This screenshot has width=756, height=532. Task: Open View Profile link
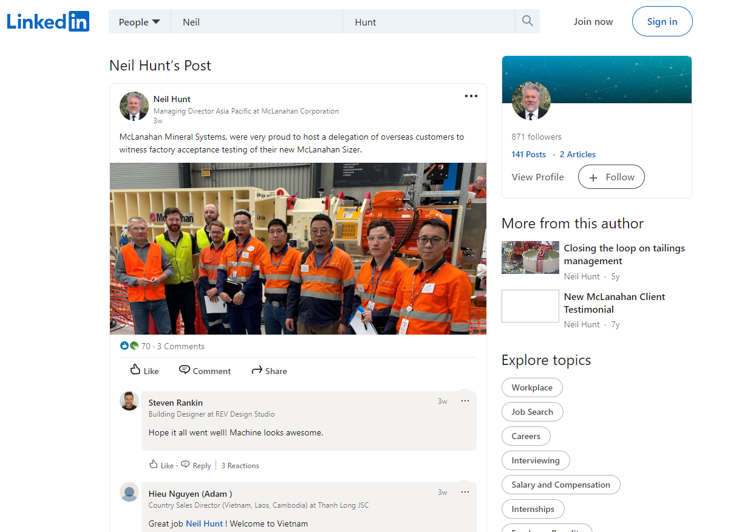537,177
